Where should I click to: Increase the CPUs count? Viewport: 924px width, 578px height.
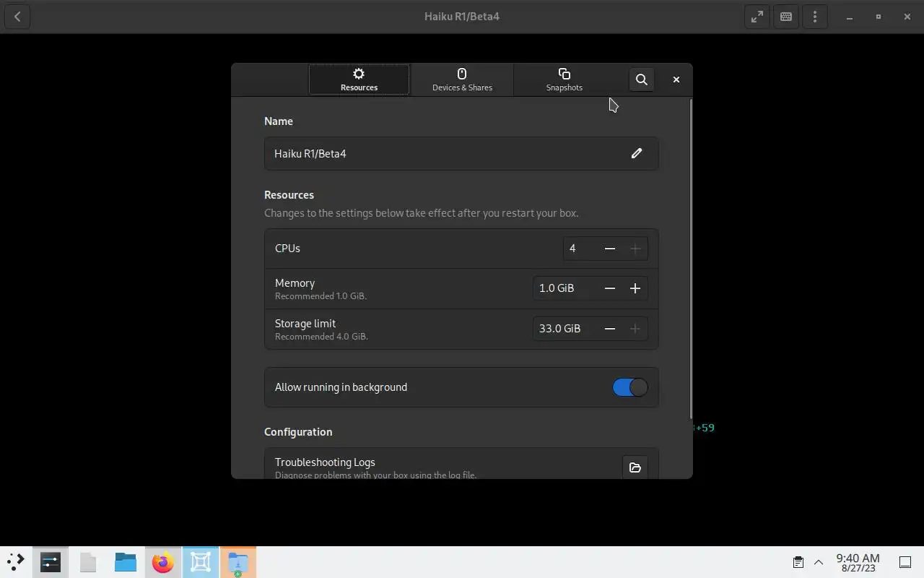(x=635, y=249)
